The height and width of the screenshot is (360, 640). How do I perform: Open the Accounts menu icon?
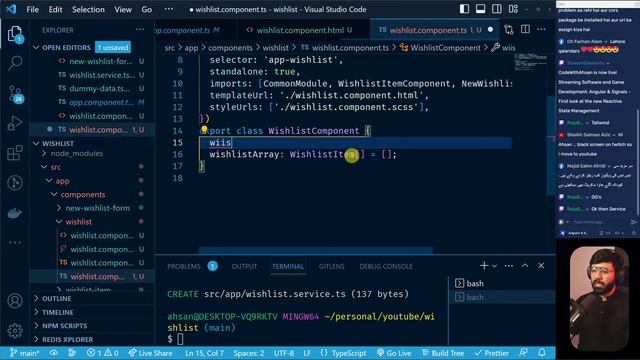[15, 301]
